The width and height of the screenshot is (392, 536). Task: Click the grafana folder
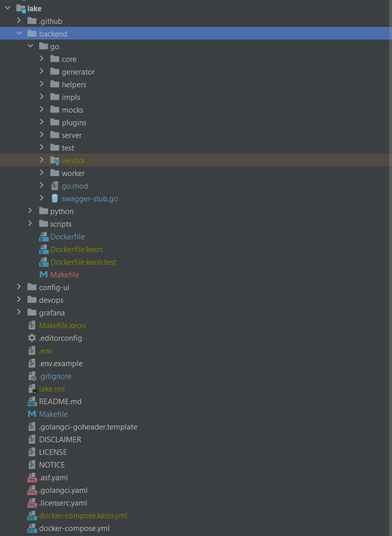click(x=52, y=312)
